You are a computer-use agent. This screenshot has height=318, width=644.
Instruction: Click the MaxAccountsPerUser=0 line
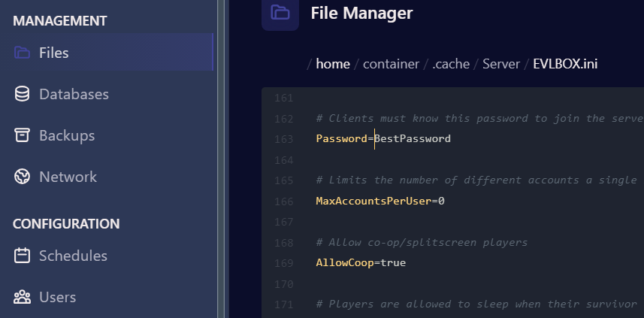pyautogui.click(x=380, y=201)
